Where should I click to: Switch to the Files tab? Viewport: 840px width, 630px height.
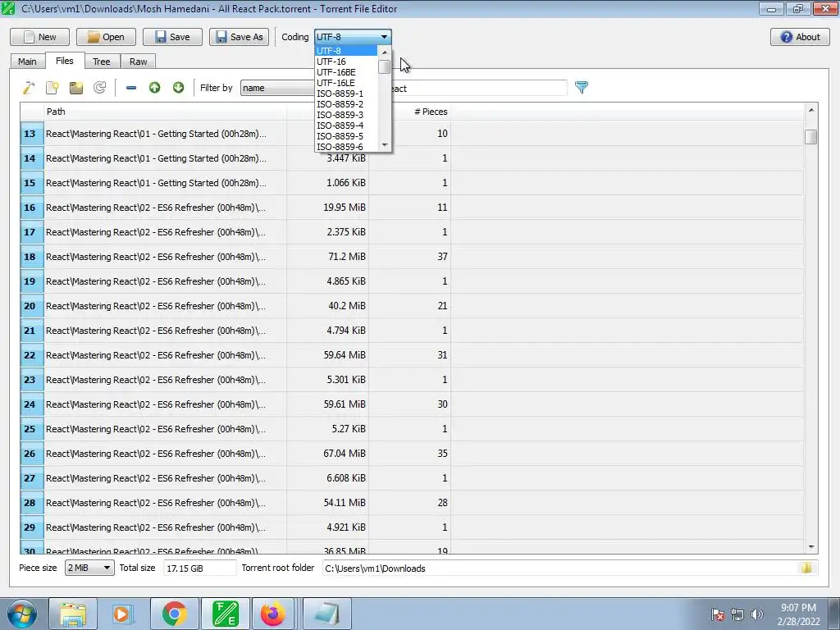(64, 61)
